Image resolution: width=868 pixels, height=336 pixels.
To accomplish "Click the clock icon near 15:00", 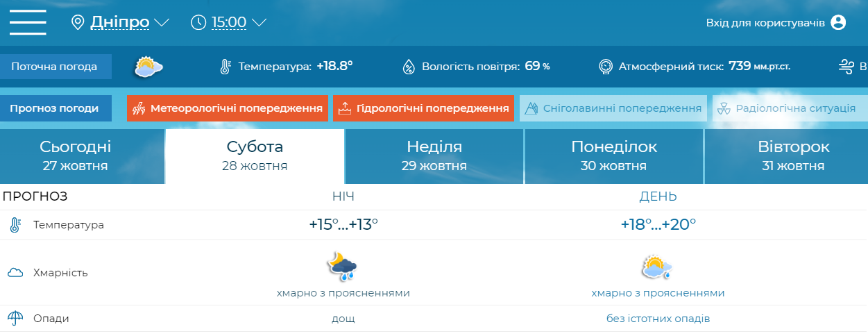I will pyautogui.click(x=198, y=22).
